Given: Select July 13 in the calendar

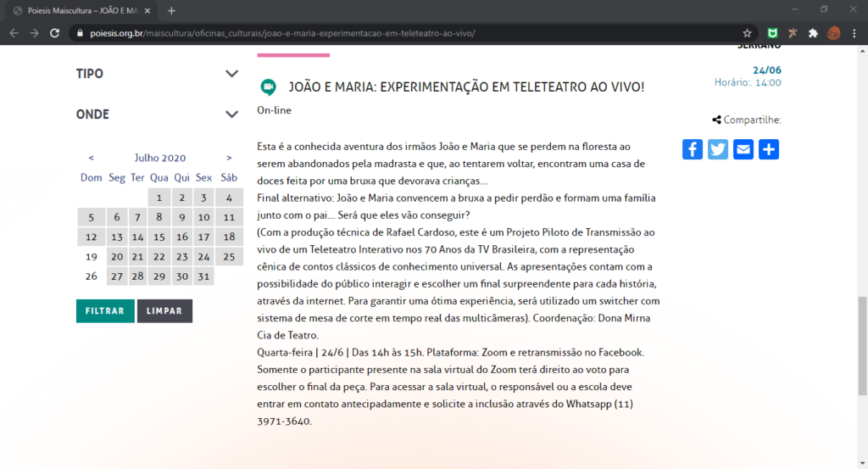Looking at the screenshot, I should pyautogui.click(x=116, y=237).
